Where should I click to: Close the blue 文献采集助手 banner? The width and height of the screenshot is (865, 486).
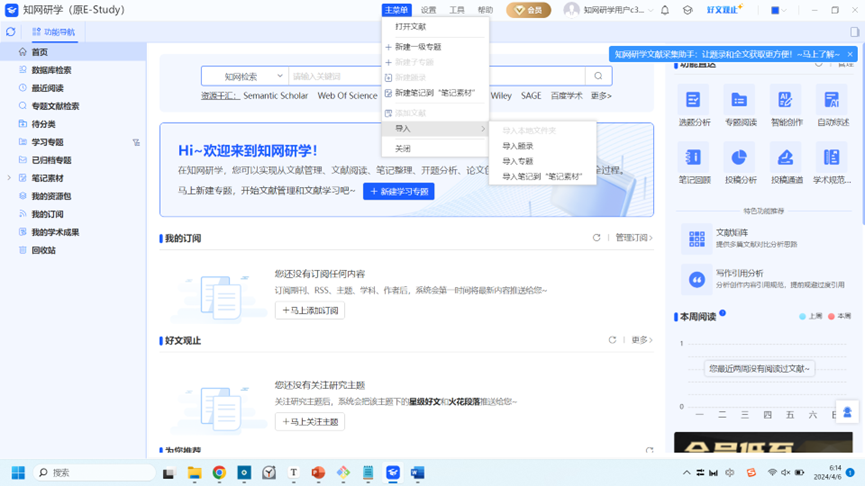pyautogui.click(x=850, y=54)
